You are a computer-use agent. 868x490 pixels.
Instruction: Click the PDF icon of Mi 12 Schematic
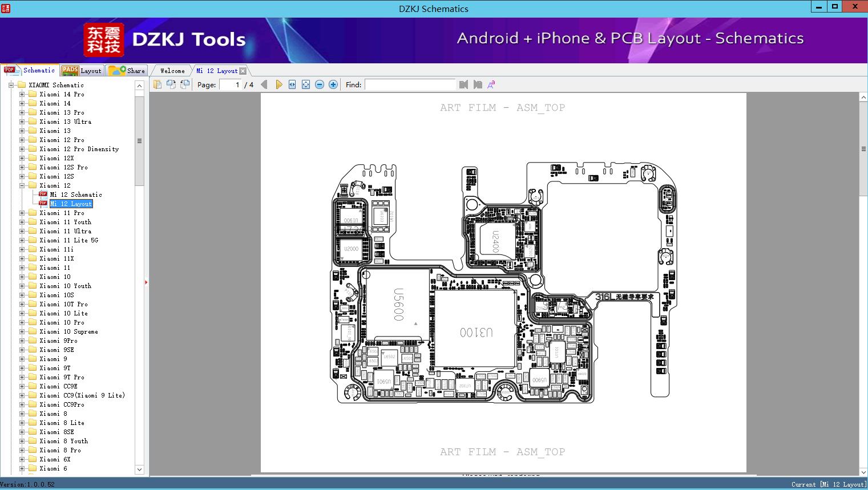(x=43, y=195)
